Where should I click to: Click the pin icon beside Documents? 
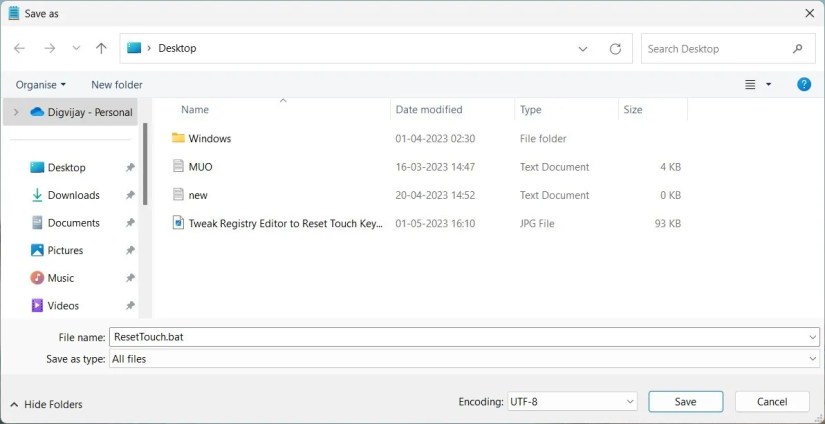pyautogui.click(x=130, y=223)
